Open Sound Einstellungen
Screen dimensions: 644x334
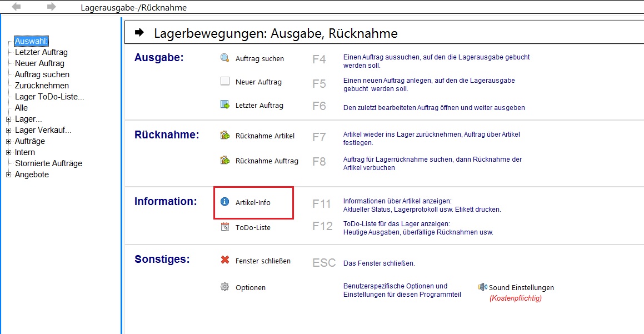(521, 287)
